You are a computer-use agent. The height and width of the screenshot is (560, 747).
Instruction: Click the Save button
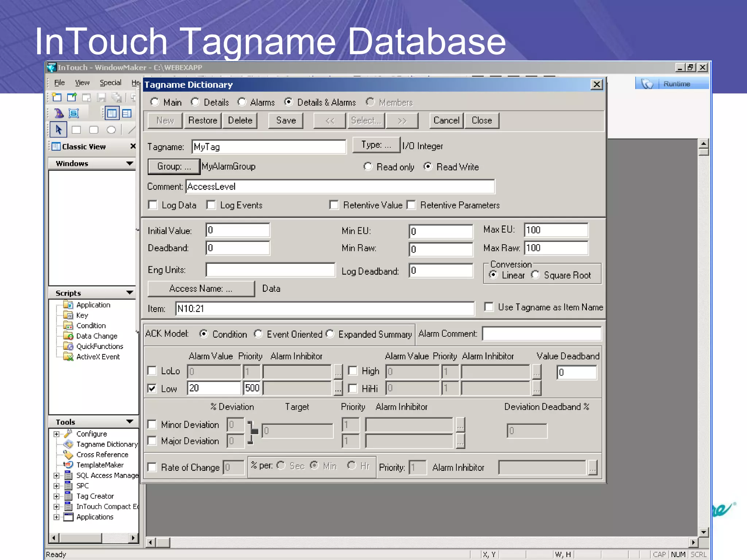286,121
